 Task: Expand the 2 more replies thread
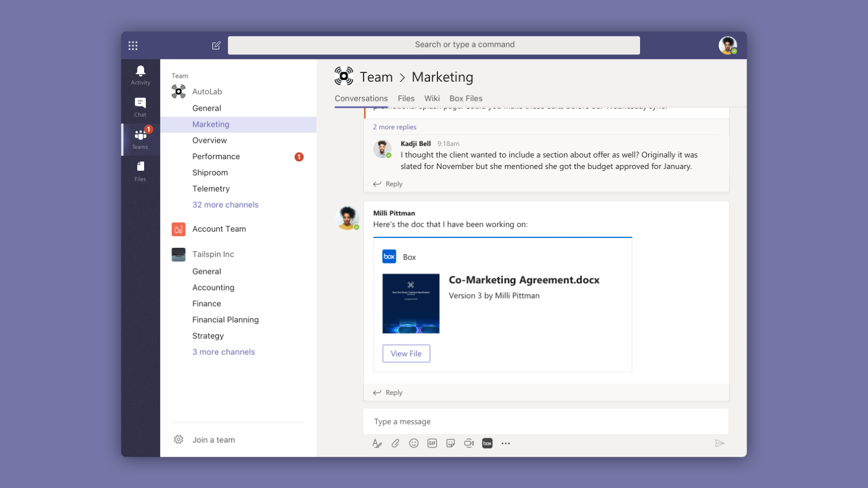(395, 127)
